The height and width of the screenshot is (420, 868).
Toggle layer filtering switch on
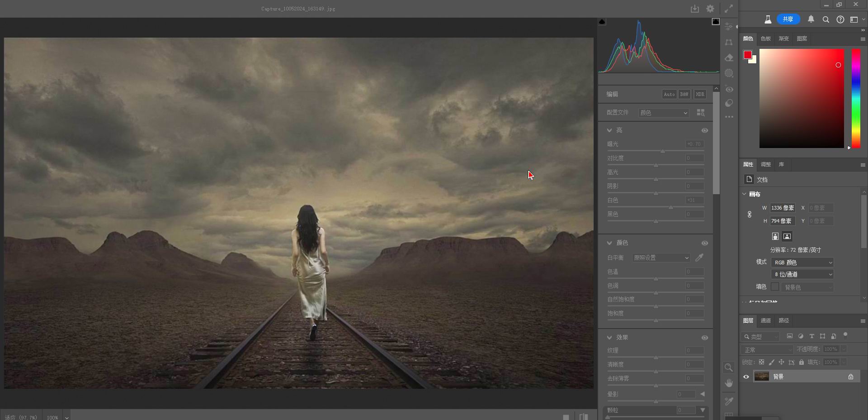point(845,336)
